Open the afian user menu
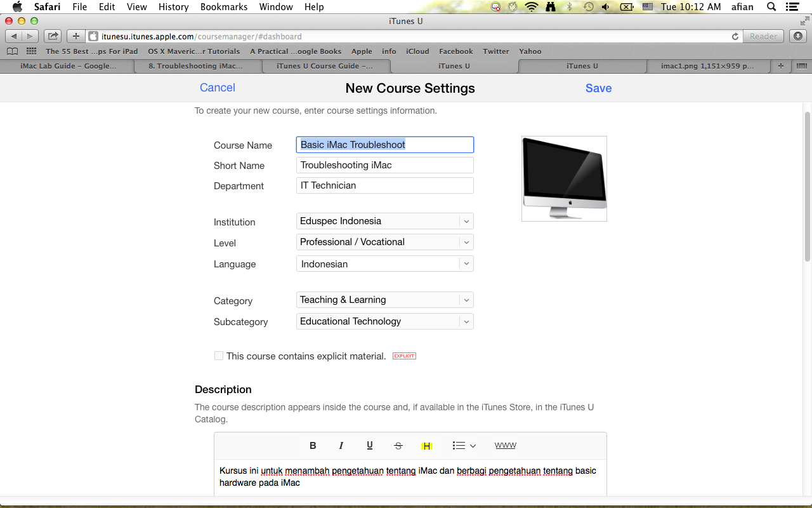812x508 pixels. [x=742, y=7]
